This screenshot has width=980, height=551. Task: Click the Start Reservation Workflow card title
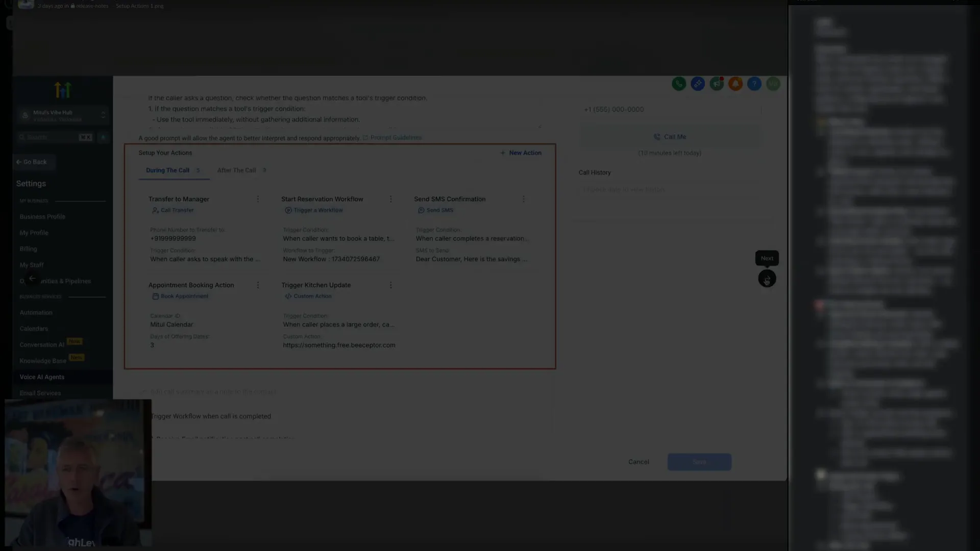click(x=322, y=199)
